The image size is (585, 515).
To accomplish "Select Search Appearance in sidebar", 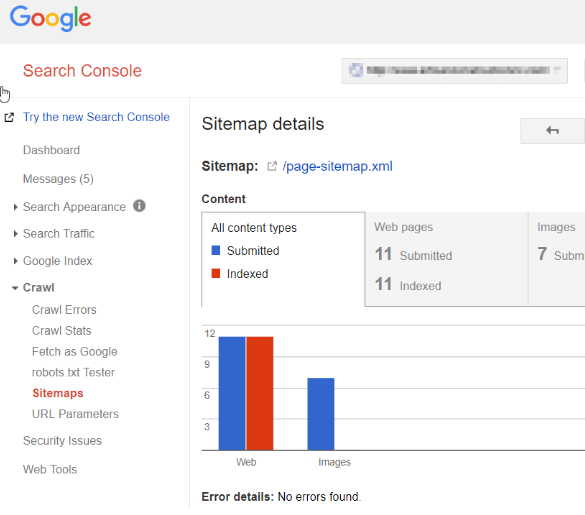I will coord(74,207).
